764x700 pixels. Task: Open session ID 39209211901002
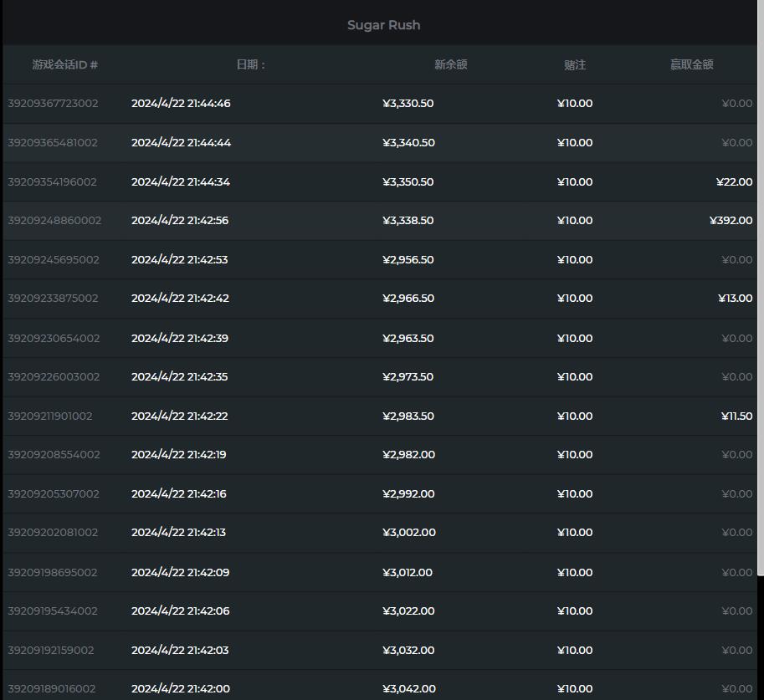click(x=50, y=416)
